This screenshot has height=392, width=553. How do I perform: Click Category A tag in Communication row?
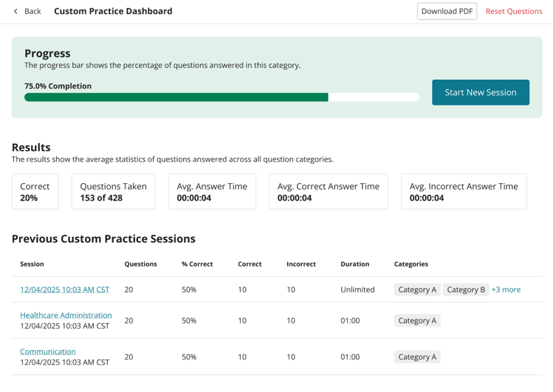pyautogui.click(x=417, y=357)
